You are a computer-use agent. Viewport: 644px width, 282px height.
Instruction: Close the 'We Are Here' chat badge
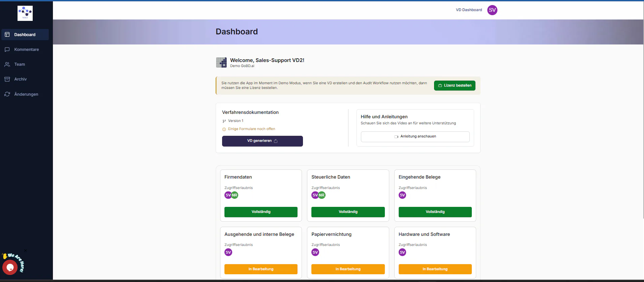[25, 251]
